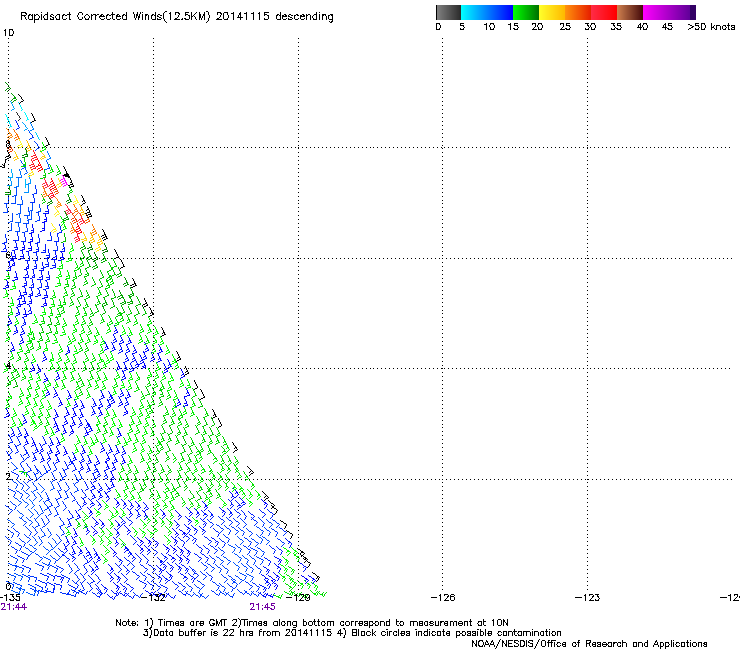Viewport: 740px width, 650px height.
Task: Click the gray 0-5 knots color segment
Action: (x=448, y=12)
